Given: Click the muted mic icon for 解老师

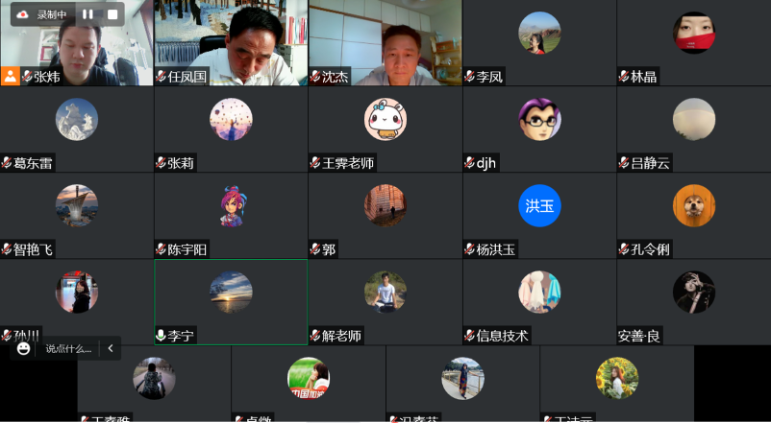Looking at the screenshot, I should point(315,336).
